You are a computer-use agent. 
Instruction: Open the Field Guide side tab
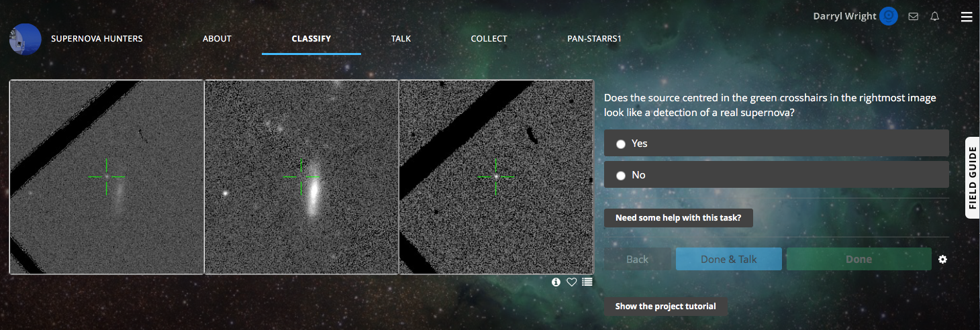click(x=973, y=178)
